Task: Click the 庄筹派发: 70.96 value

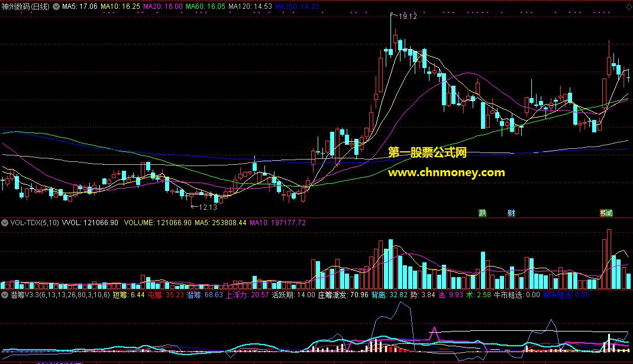Action: pos(343,295)
